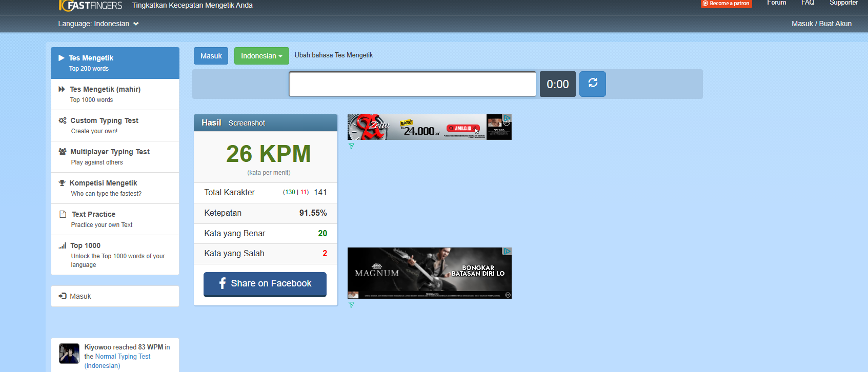Click the Facebook logo on the share button
This screenshot has height=372, width=868.
(x=223, y=283)
